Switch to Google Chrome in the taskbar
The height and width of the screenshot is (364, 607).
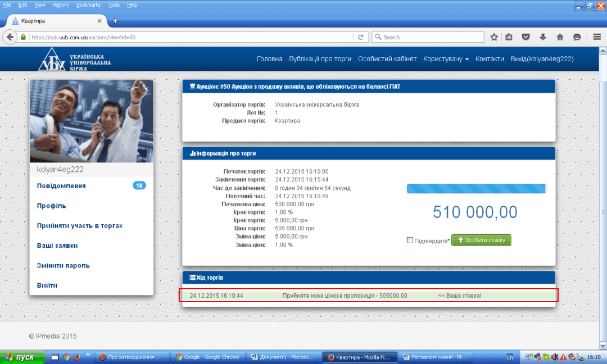207,357
